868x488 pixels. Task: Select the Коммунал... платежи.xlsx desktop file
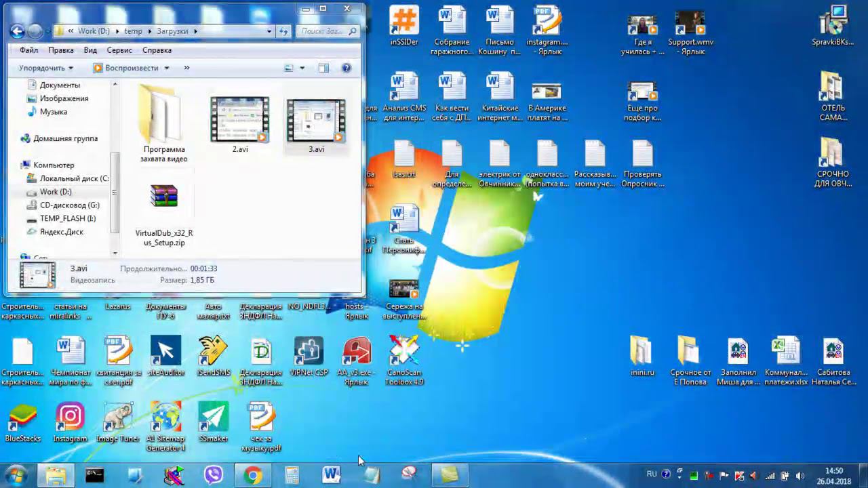(786, 362)
